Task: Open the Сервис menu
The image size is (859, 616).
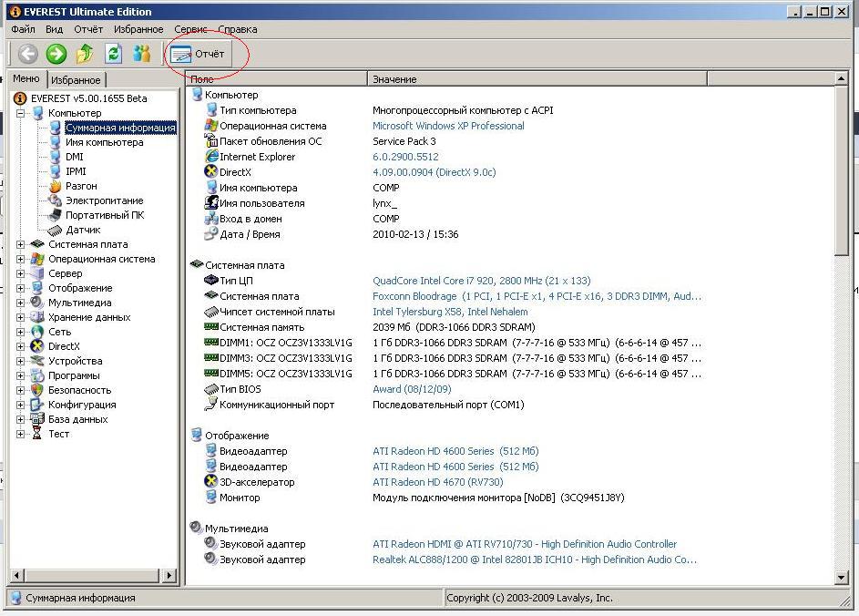Action: click(190, 29)
